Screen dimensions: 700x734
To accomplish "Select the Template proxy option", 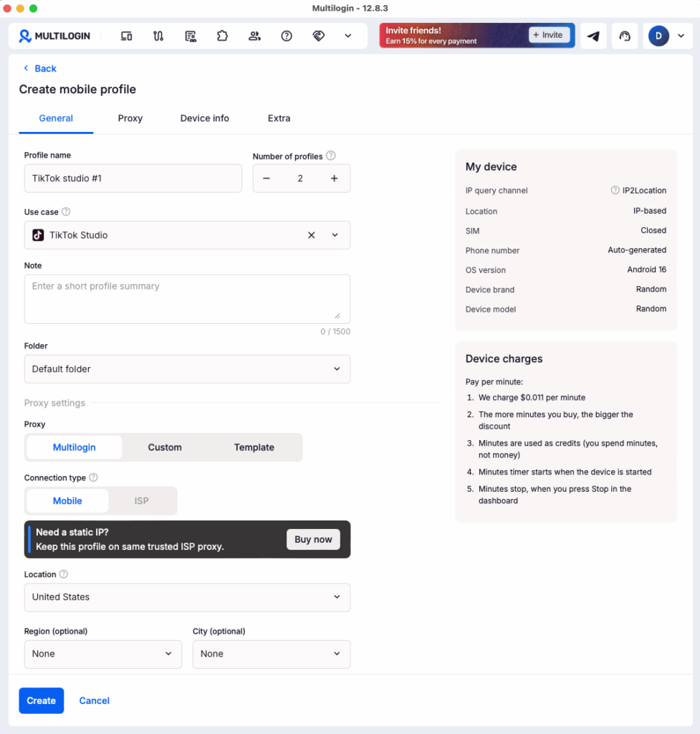I will (x=254, y=447).
